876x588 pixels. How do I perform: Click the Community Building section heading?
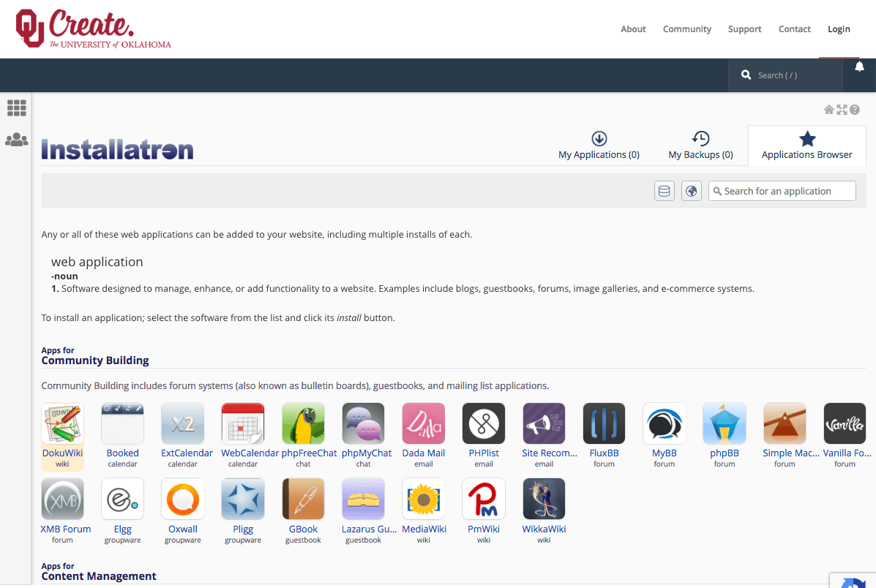pyautogui.click(x=95, y=360)
